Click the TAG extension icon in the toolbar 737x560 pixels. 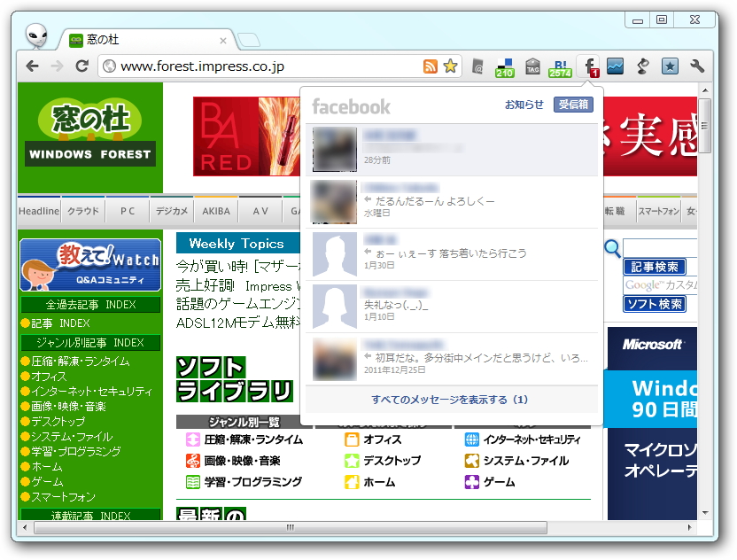click(x=532, y=66)
